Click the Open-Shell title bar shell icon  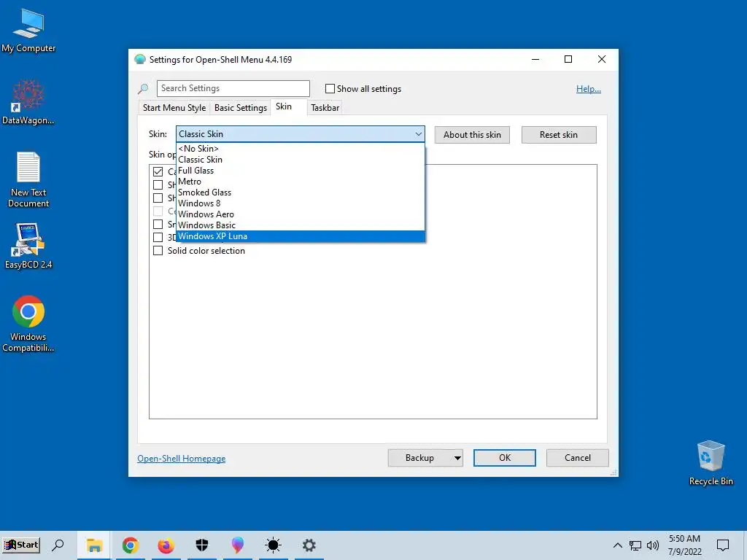click(139, 60)
